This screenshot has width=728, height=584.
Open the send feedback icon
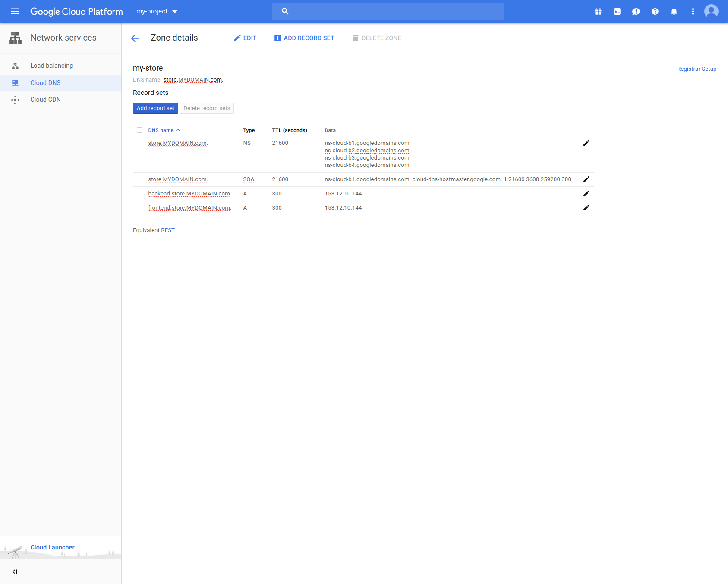tap(636, 12)
